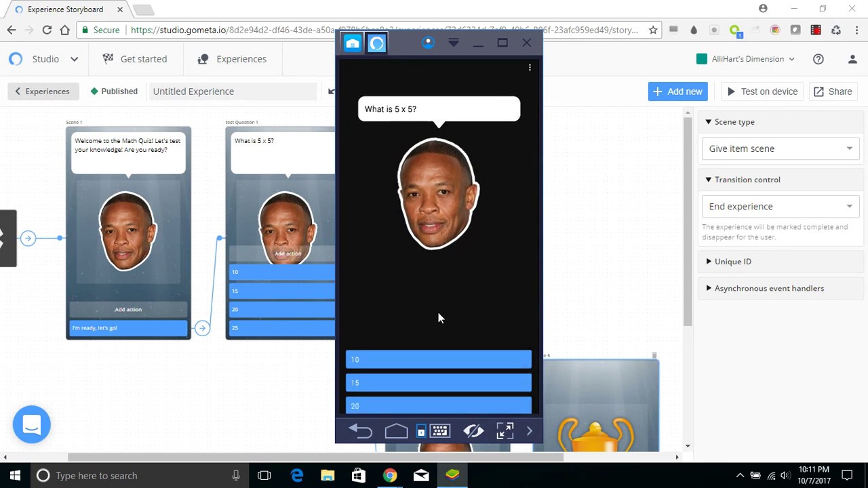
Task: Select "I'm ready, let's go!" action in Scene 1
Action: click(x=128, y=328)
